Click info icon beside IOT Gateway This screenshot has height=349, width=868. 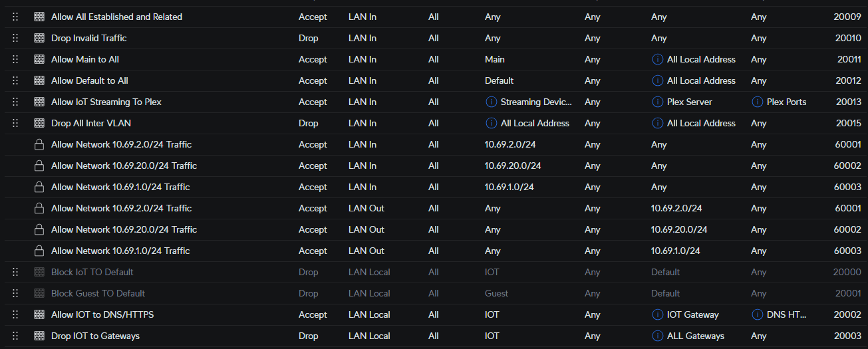pos(657,314)
